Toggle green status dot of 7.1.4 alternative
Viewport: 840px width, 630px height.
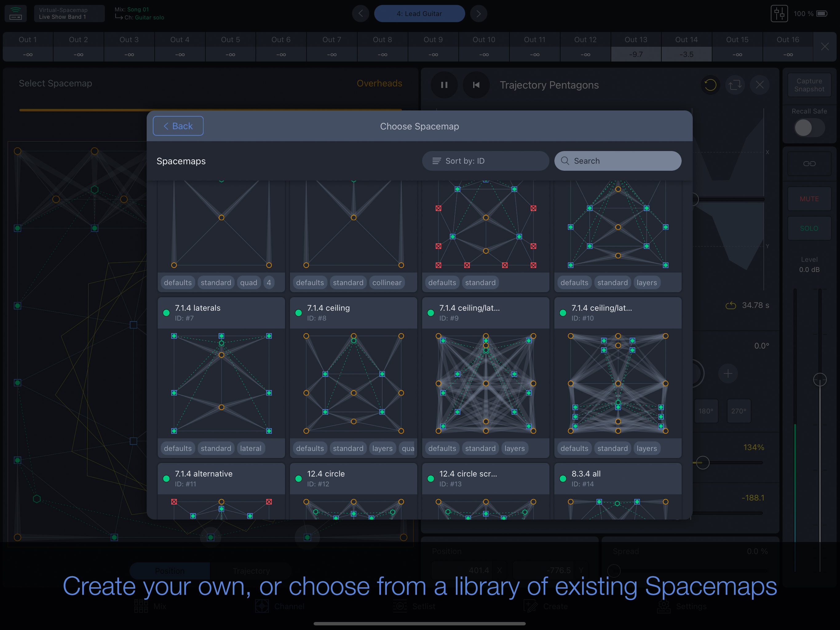coord(166,478)
